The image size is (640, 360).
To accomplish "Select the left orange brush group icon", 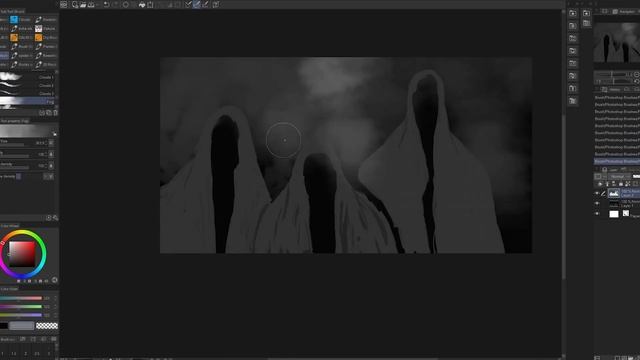I will point(14,38).
